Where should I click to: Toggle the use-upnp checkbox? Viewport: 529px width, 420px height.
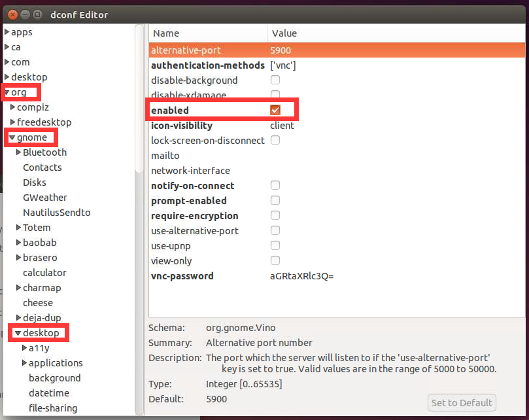coord(275,245)
